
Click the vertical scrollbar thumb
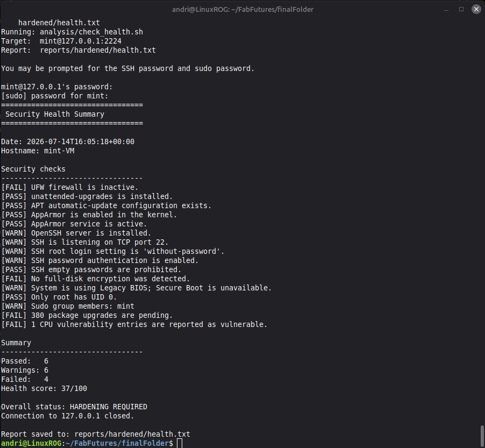point(482,436)
